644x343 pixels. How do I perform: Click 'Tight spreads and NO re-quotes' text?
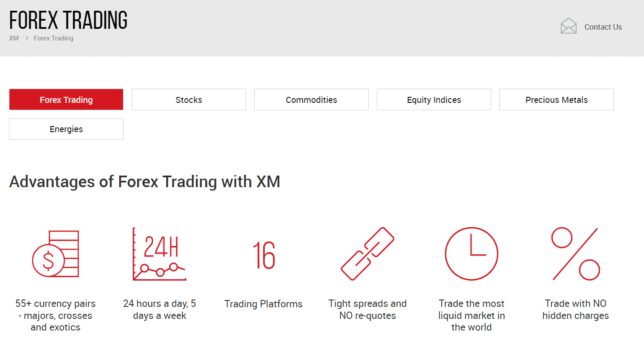click(x=367, y=309)
